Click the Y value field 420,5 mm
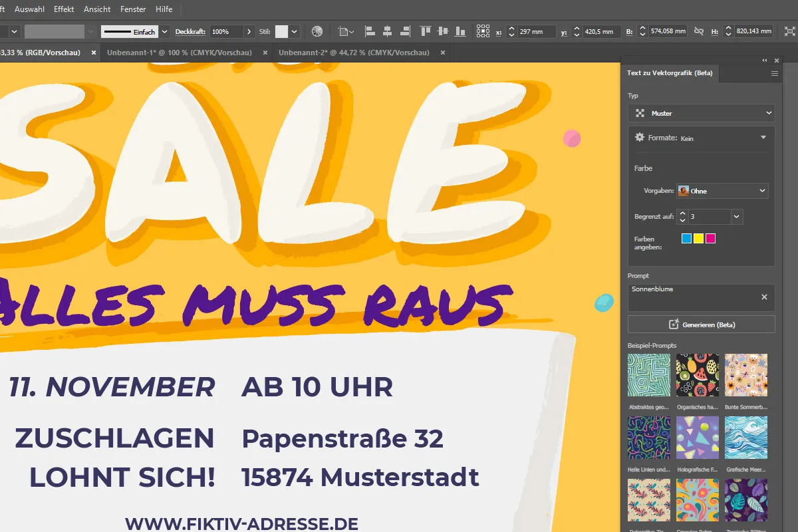The image size is (798, 532). click(602, 31)
